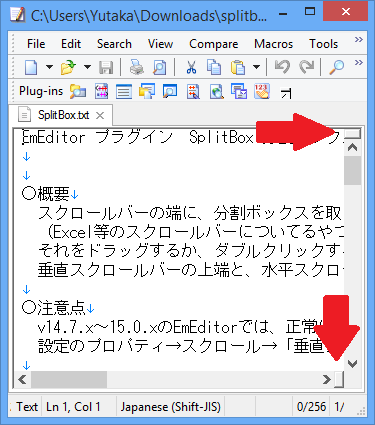This screenshot has width=375, height=425.
Task: Click the Save floppy disk icon
Action: point(106,67)
